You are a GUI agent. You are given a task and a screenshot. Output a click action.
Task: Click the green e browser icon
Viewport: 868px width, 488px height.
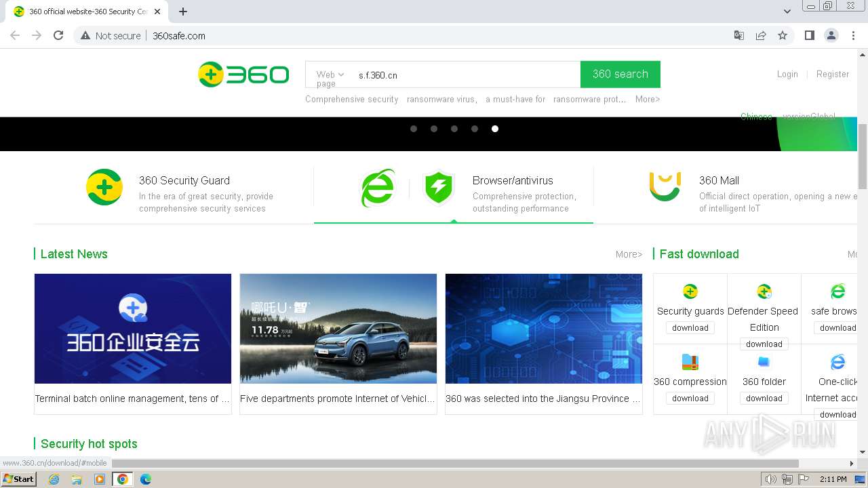378,188
